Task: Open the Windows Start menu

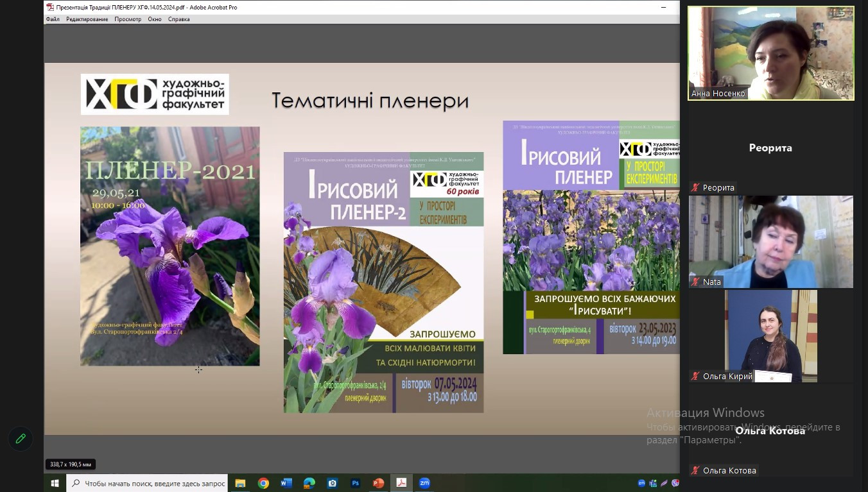Action: (55, 483)
